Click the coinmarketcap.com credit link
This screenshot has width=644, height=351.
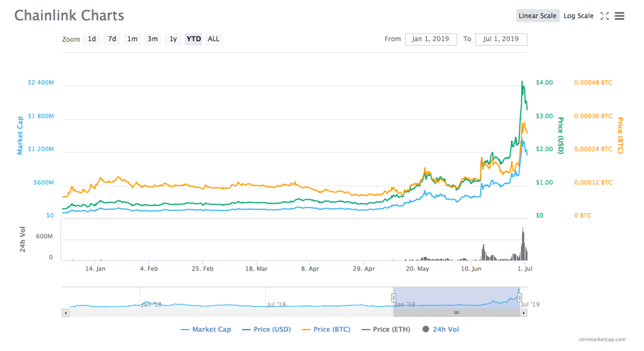coord(602,339)
